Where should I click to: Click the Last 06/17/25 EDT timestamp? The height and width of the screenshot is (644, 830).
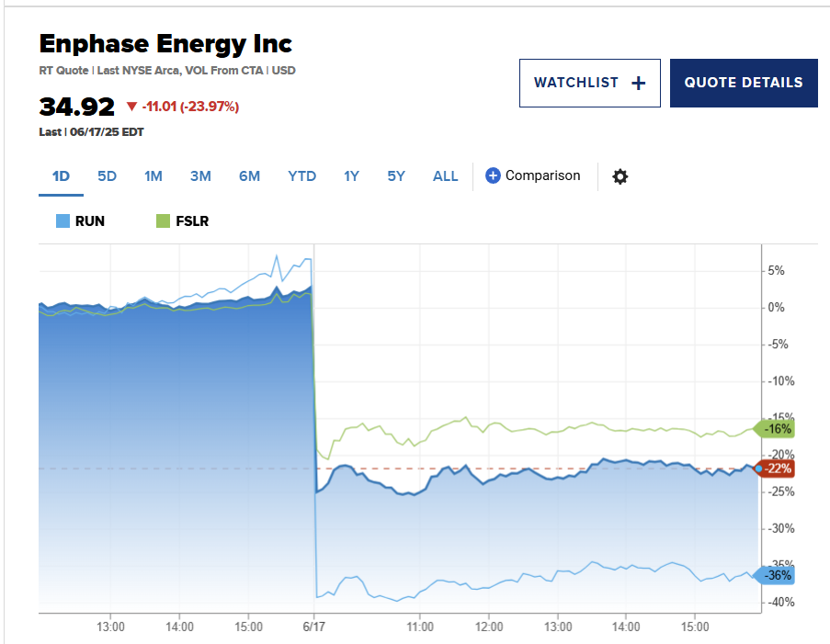tap(92, 132)
